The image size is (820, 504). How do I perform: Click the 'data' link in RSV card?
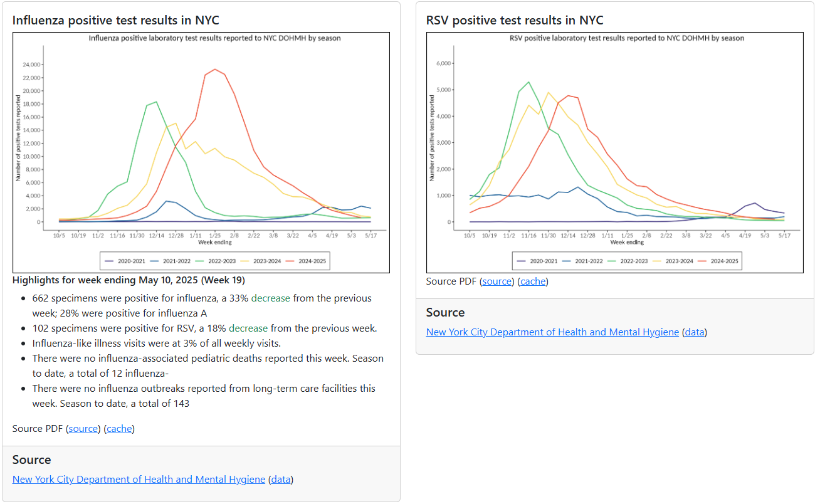tap(695, 332)
